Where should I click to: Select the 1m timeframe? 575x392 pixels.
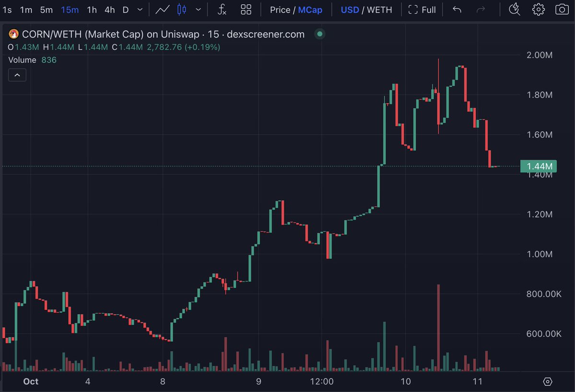26,10
